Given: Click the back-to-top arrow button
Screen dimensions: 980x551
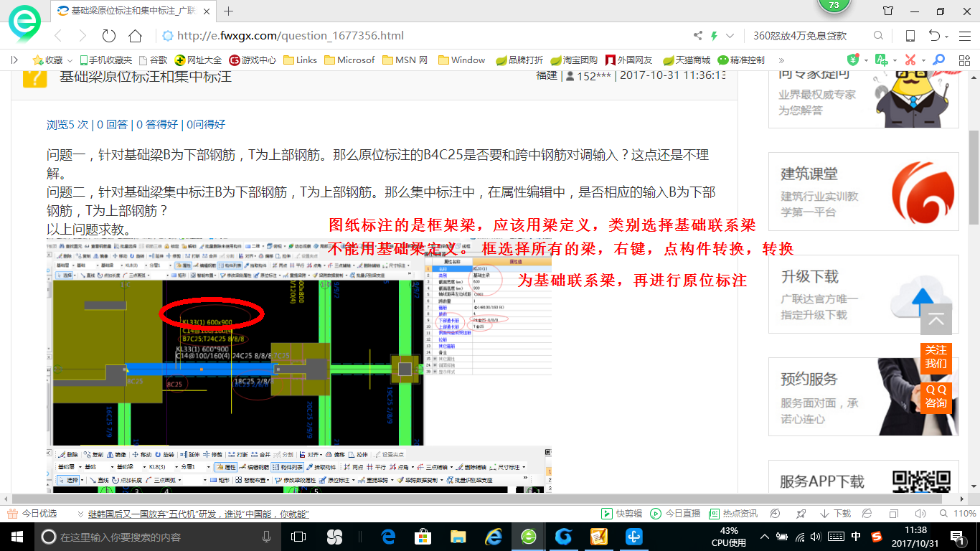Looking at the screenshot, I should pos(936,319).
